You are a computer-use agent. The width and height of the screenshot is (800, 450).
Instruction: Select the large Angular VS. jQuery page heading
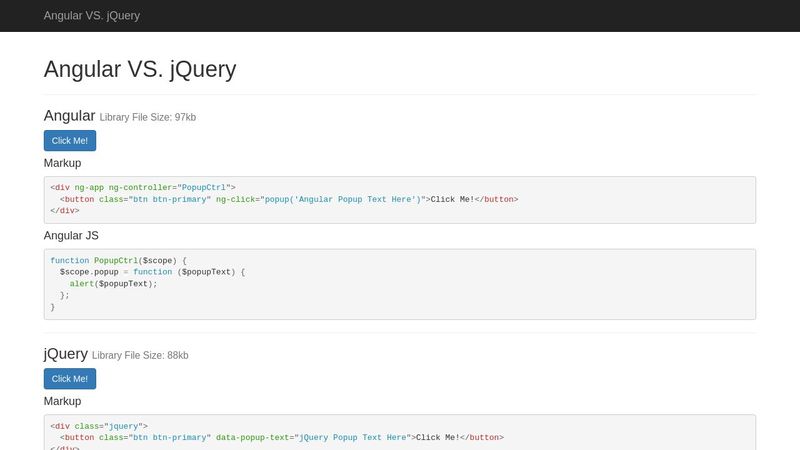click(x=140, y=69)
